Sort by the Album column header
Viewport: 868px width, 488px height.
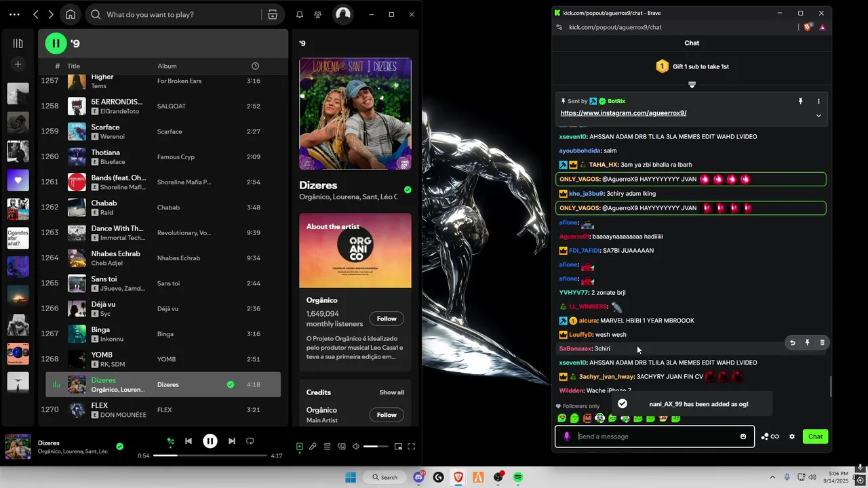point(167,66)
